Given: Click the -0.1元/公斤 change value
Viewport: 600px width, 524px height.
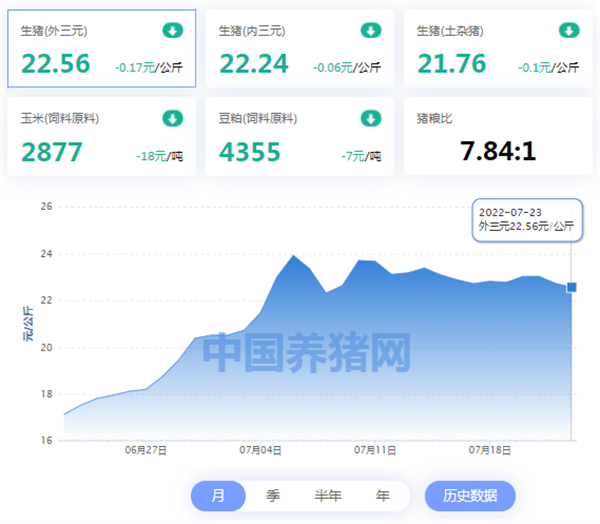Looking at the screenshot, I should tap(549, 68).
